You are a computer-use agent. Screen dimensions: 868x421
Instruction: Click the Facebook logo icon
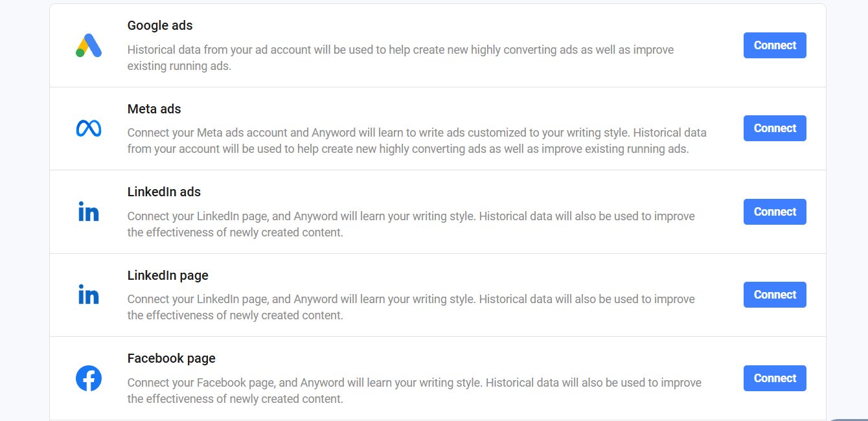tap(89, 378)
